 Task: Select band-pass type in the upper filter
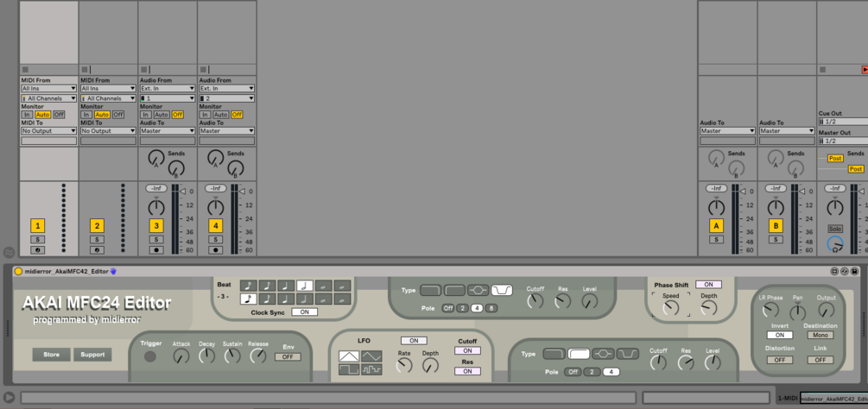click(x=478, y=290)
